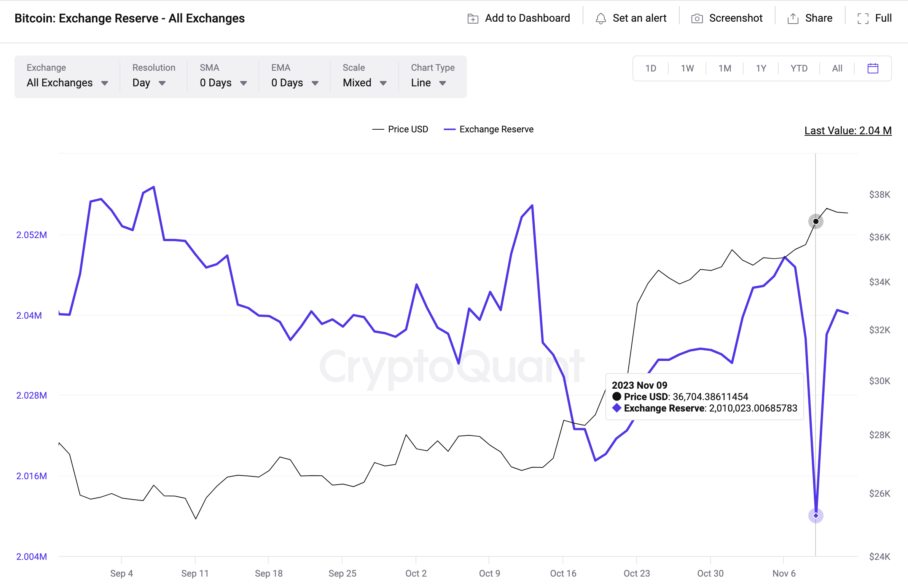
Task: Click the 2.004M left axis label
Action: tap(32, 556)
